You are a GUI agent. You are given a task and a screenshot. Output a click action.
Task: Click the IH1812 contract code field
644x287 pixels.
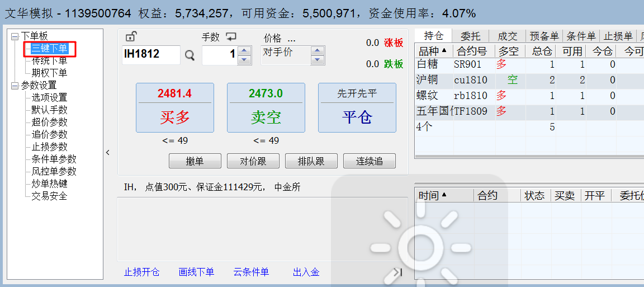[151, 55]
